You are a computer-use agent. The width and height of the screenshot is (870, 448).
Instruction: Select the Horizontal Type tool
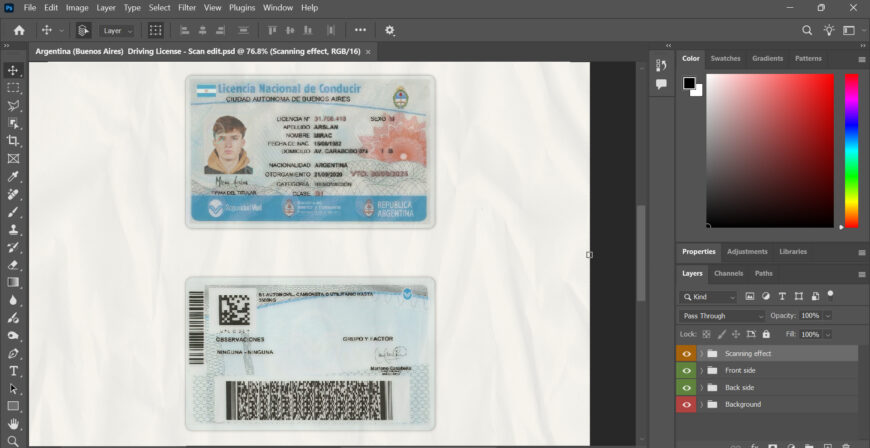[x=13, y=371]
